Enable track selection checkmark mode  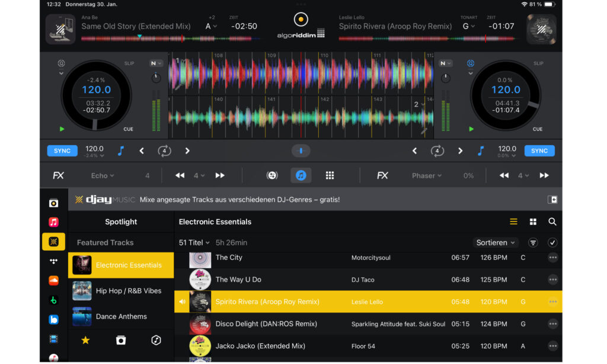pyautogui.click(x=552, y=243)
